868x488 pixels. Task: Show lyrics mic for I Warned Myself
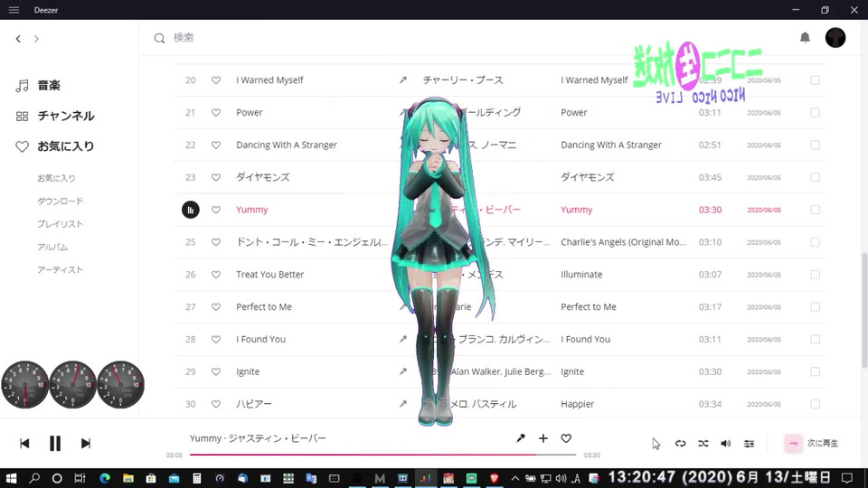[403, 80]
